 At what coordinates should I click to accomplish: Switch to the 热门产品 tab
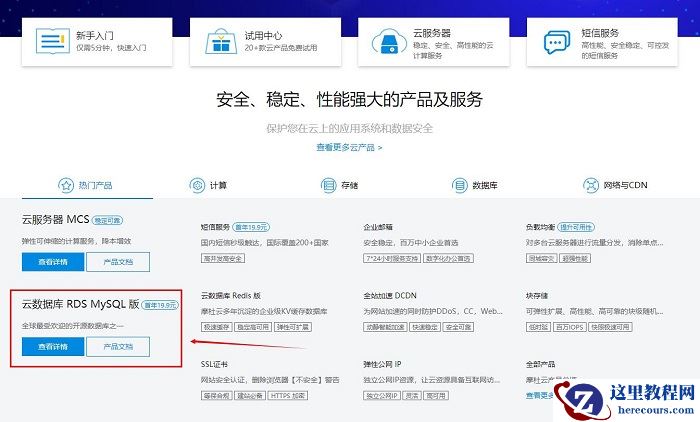pos(87,185)
